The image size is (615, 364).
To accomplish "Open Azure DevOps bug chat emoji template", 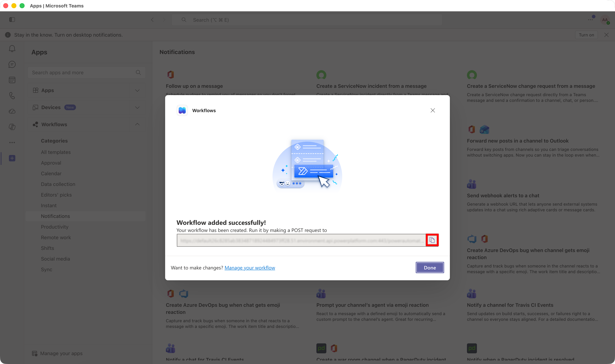I will (223, 309).
